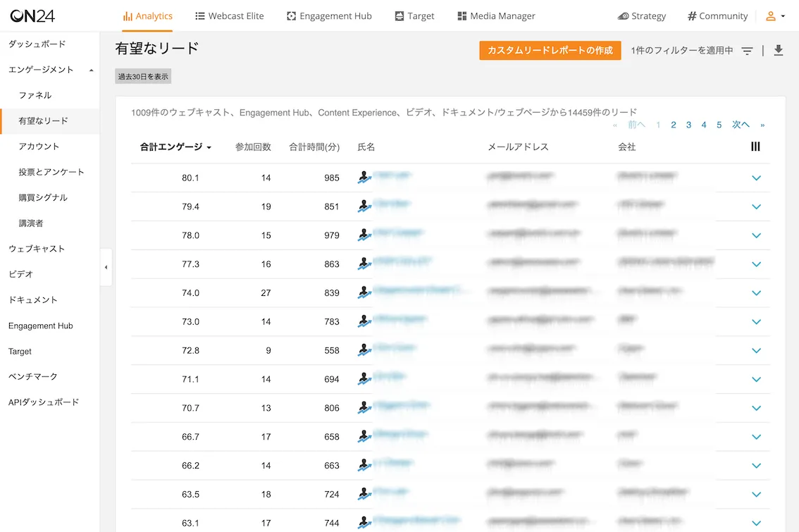
Task: Open the Media Manager tab
Action: coord(496,16)
